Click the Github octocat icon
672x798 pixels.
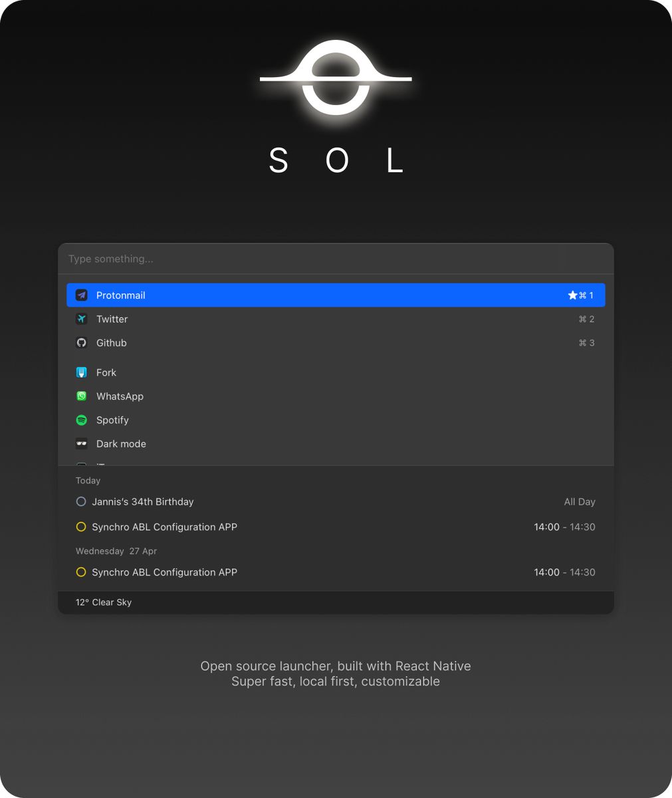point(81,342)
